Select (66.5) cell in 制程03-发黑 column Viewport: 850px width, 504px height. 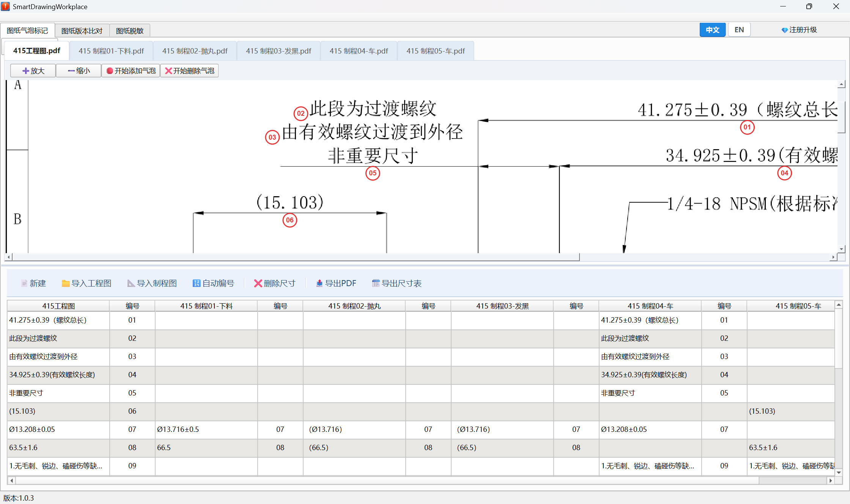tap(502, 448)
